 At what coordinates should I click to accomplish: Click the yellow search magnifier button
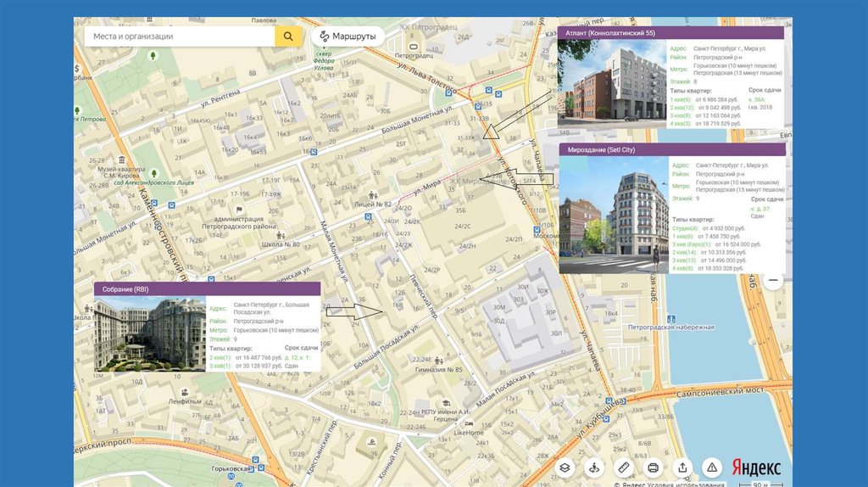coord(288,36)
